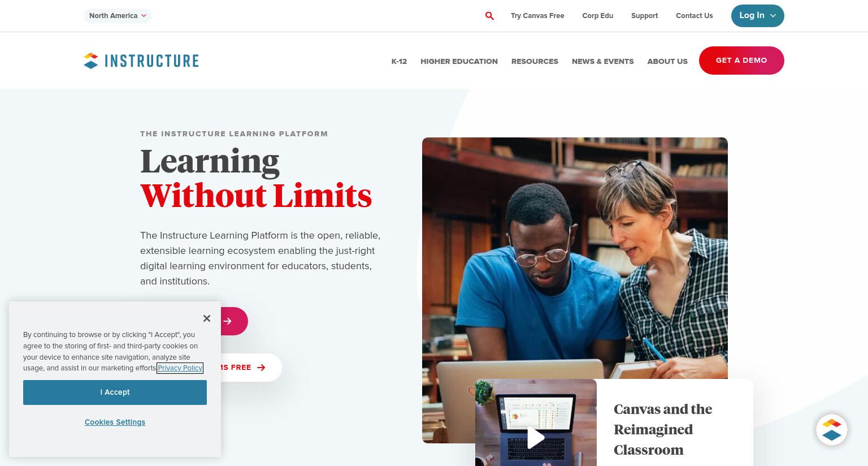Click the Get a Demo button
The image size is (868, 466).
point(741,61)
